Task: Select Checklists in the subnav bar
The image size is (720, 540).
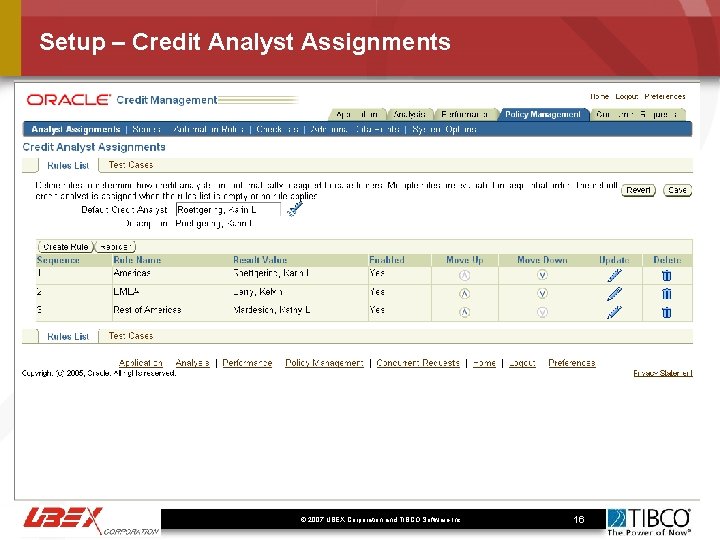Action: [277, 129]
